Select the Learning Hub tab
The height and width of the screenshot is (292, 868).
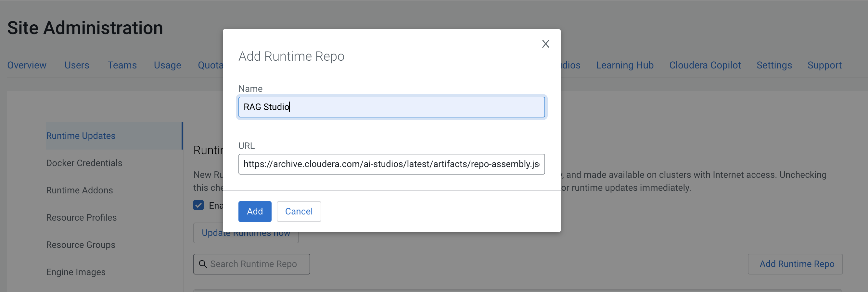tap(624, 65)
